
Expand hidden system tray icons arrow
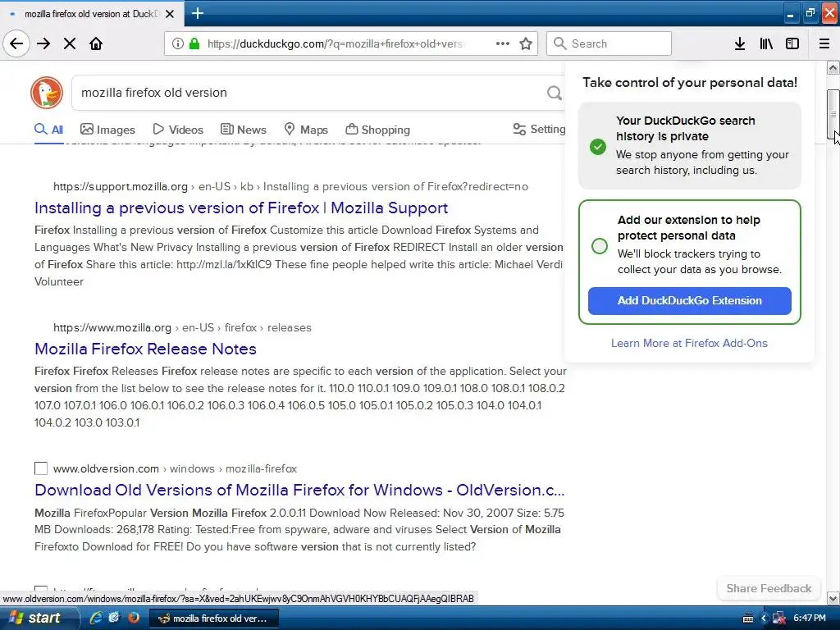tap(764, 619)
